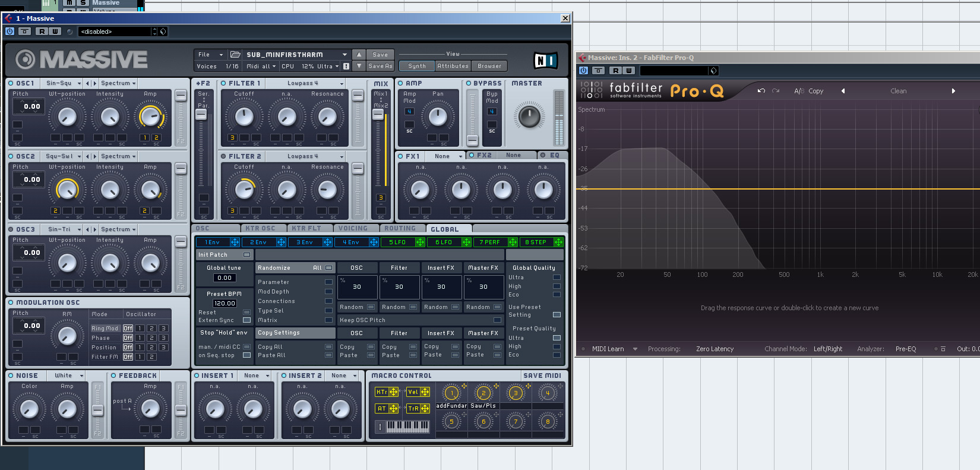The image size is (980, 470).
Task: Click the Save button
Action: [x=380, y=54]
